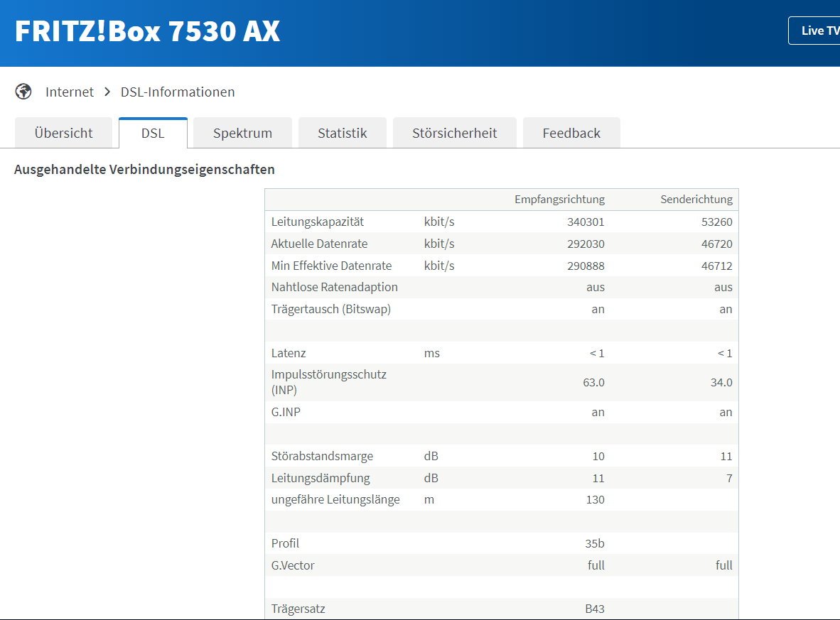Viewport: 840px width, 620px height.
Task: Open the Internet breadcrumb link
Action: (x=70, y=92)
